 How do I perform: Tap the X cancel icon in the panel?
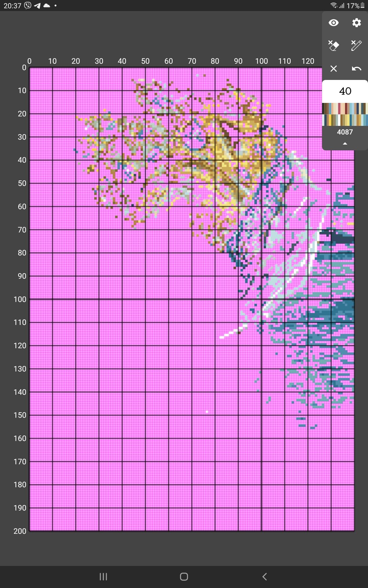tap(333, 69)
